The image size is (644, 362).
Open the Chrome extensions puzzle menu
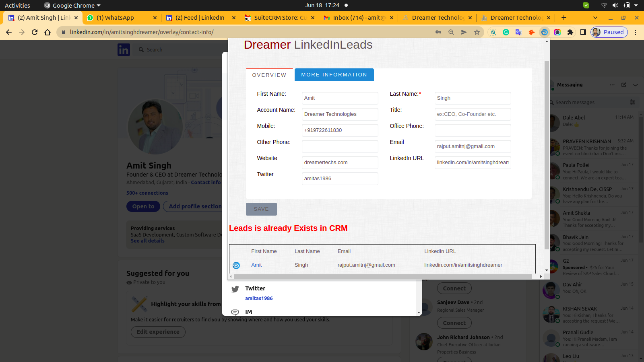point(570,32)
